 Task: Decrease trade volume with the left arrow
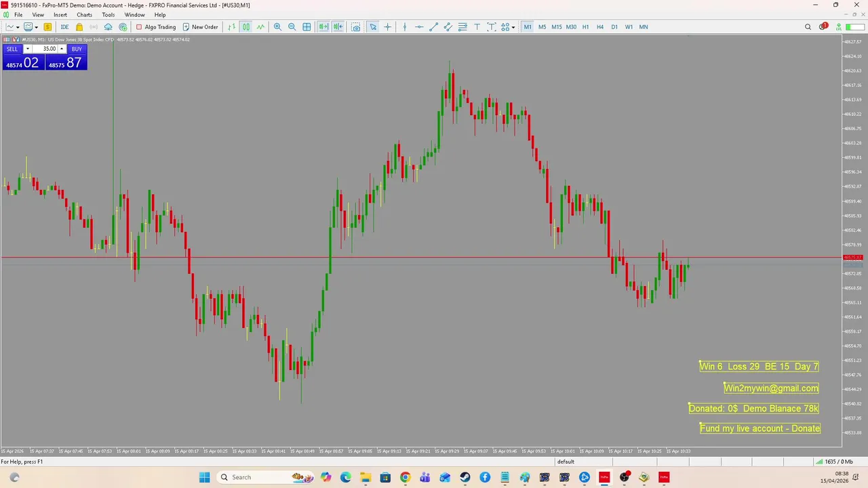point(27,49)
